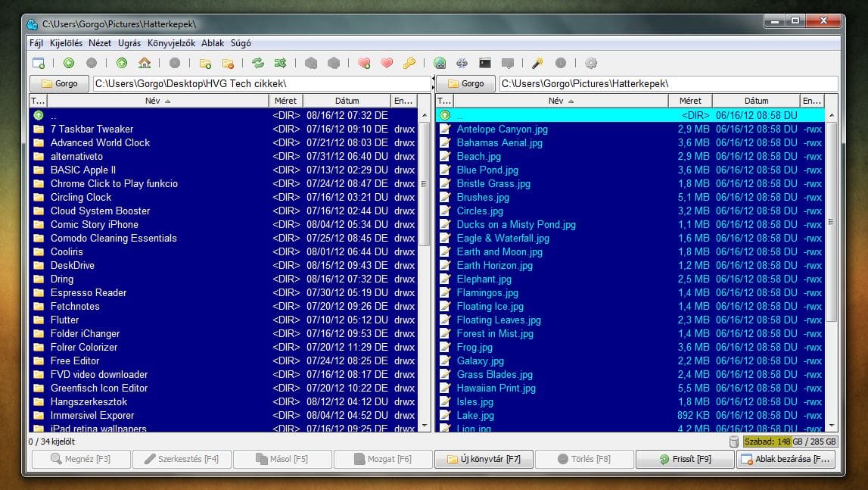Select the Greenfisch Icon Editor folder

pos(223,388)
